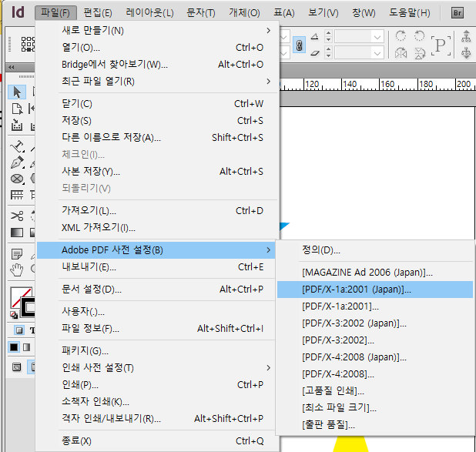The width and height of the screenshot is (476, 452).
Task: Open 정의(D)... in PDF presets submenu
Action: [x=375, y=250]
